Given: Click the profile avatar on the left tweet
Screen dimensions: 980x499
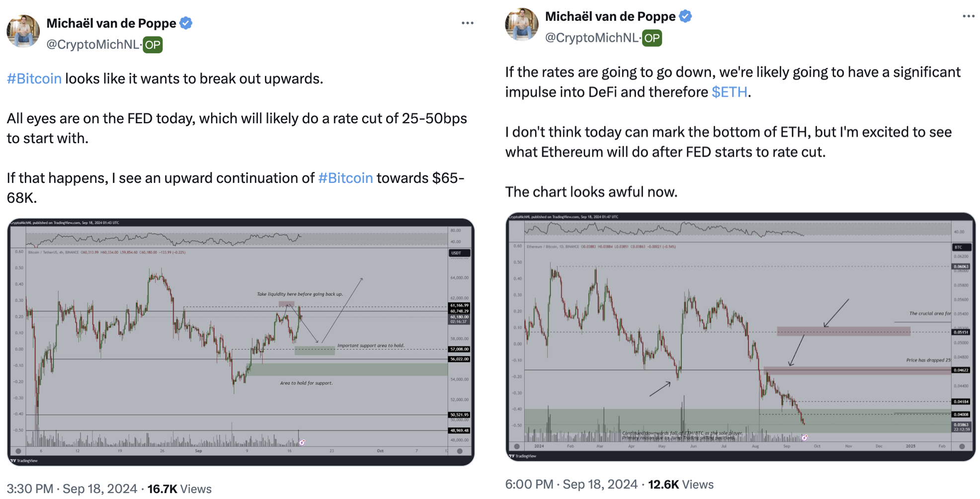Looking at the screenshot, I should pos(23,31).
